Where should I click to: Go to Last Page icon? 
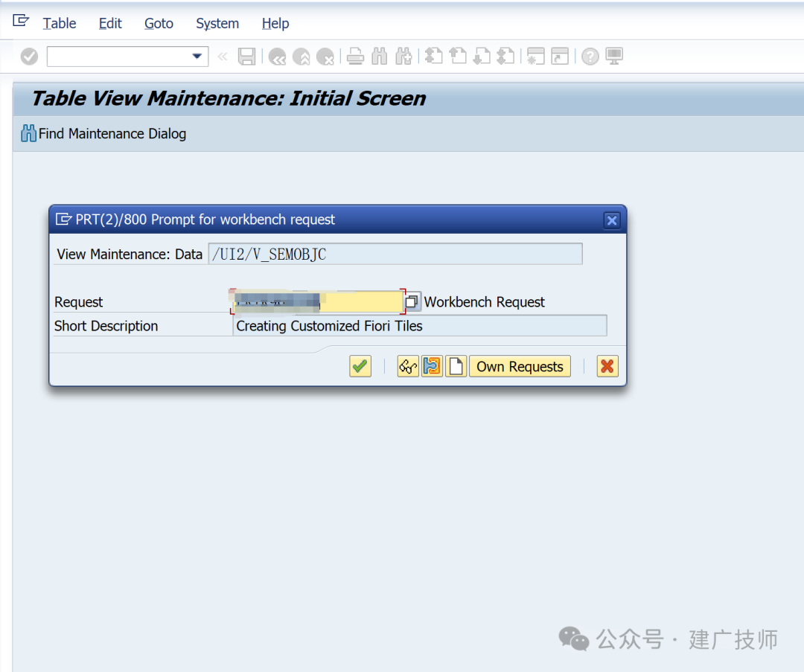tap(506, 57)
